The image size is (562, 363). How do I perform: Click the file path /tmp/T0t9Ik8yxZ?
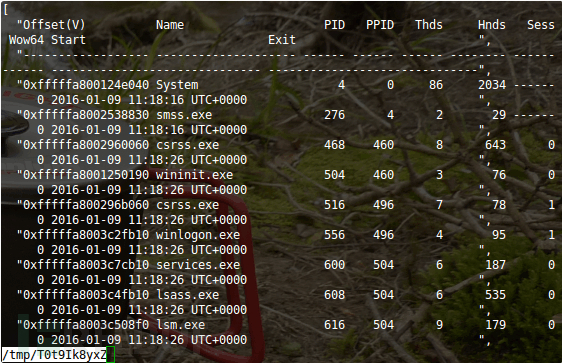[54, 355]
